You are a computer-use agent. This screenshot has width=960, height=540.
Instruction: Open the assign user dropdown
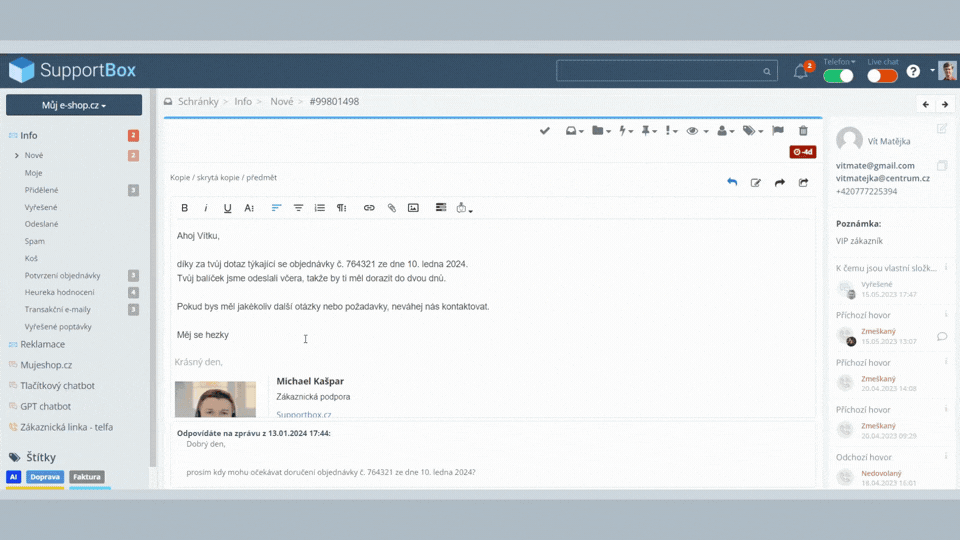coord(725,131)
